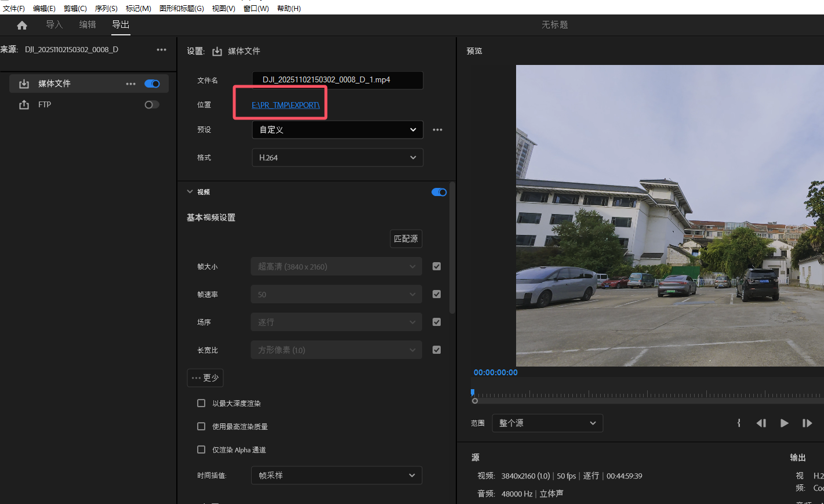Viewport: 824px width, 504px height.
Task: Open source options three-dot menu
Action: (161, 50)
